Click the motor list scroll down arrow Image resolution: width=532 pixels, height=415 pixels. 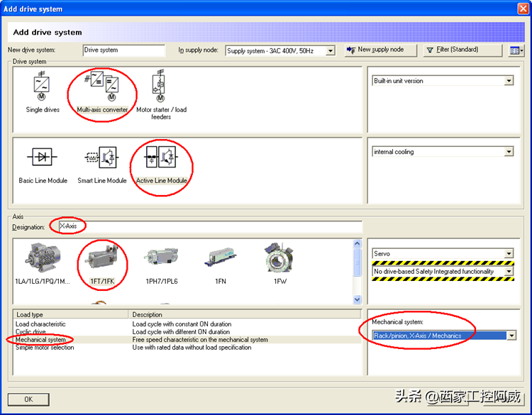(357, 300)
